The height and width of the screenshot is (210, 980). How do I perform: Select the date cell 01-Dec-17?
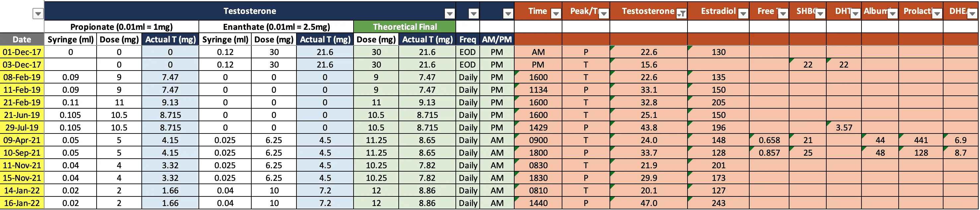coord(22,52)
